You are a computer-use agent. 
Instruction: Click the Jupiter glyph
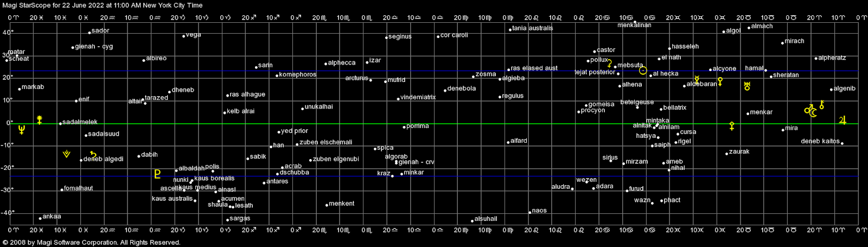(x=843, y=121)
